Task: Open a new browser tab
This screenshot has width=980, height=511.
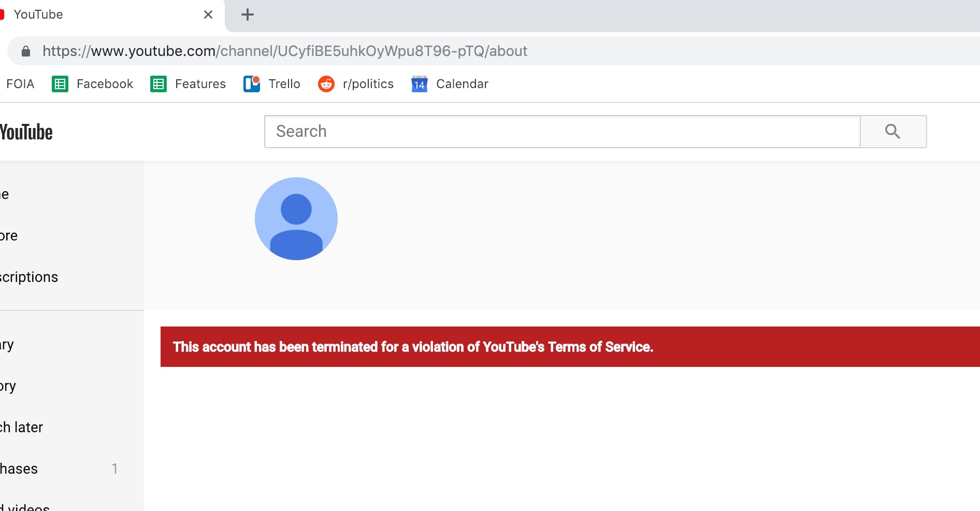Action: (x=248, y=15)
